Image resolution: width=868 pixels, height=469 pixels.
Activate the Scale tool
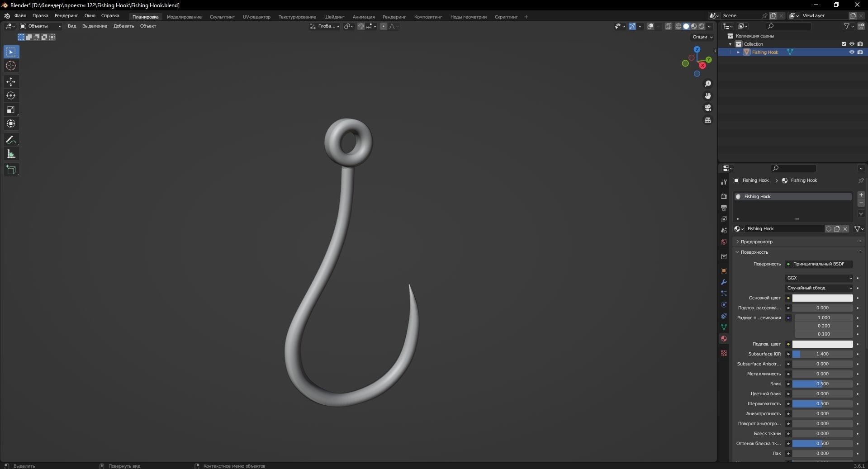(x=11, y=110)
